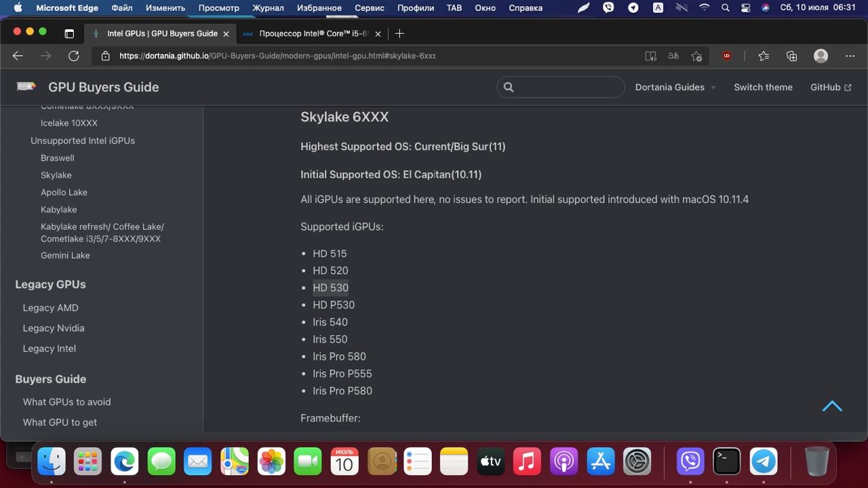Open Unsupported Intel iGPUs section
868x488 pixels.
[x=83, y=140]
